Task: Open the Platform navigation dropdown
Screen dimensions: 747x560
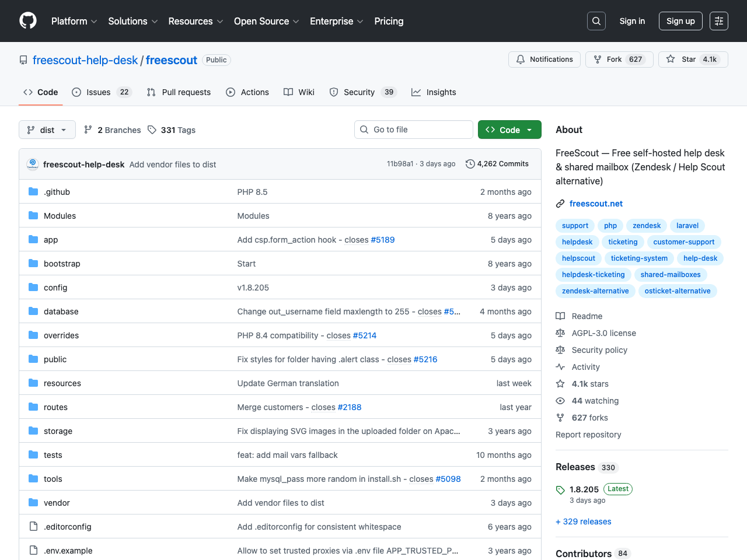Action: pos(74,21)
